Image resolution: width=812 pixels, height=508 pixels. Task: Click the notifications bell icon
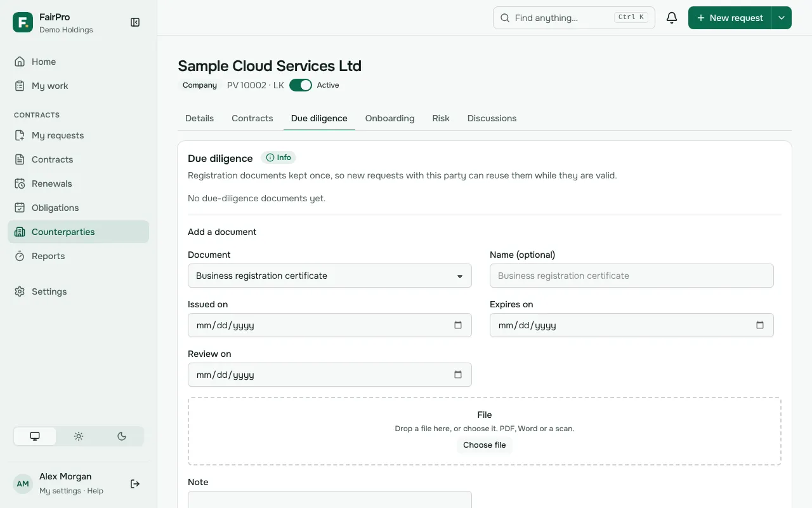pos(672,18)
